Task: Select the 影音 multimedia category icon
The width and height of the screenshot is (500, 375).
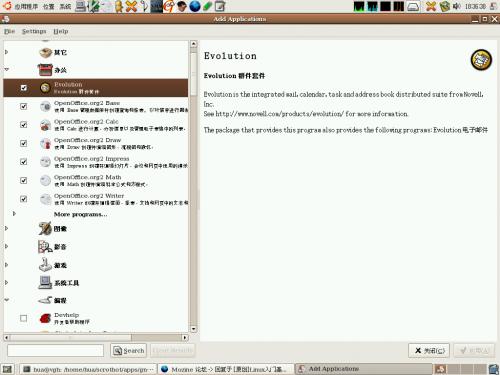Action: click(x=45, y=247)
